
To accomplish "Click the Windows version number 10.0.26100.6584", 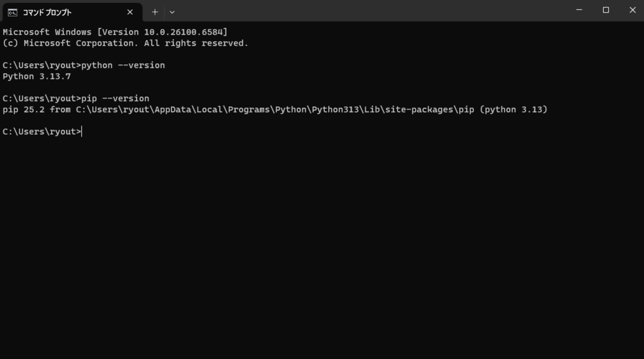I will (x=184, y=32).
